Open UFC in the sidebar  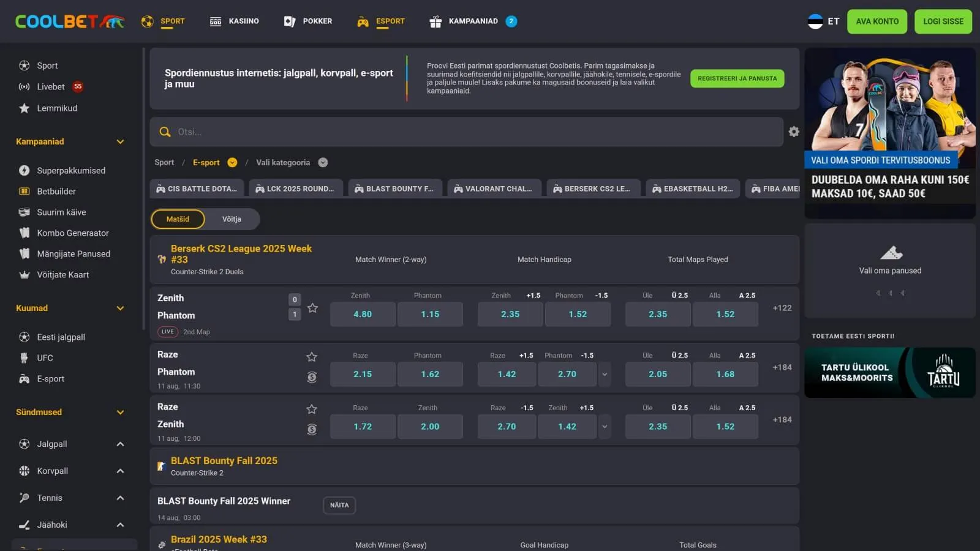pos(36,358)
